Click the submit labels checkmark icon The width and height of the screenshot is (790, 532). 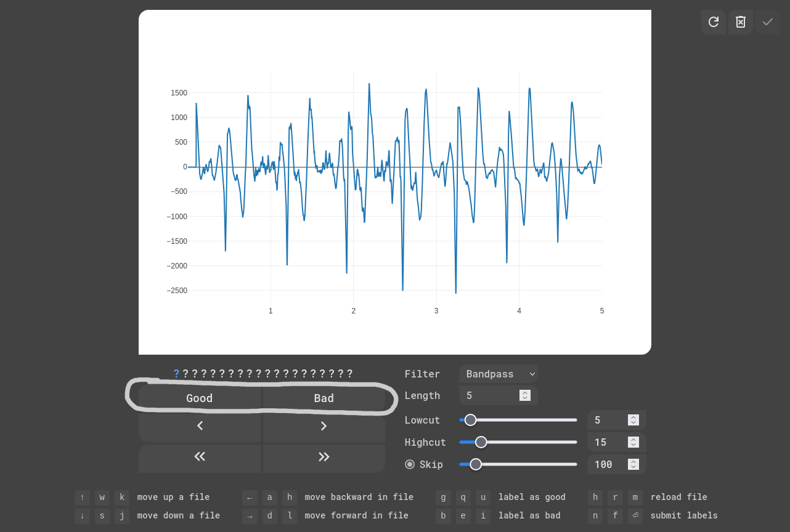768,22
